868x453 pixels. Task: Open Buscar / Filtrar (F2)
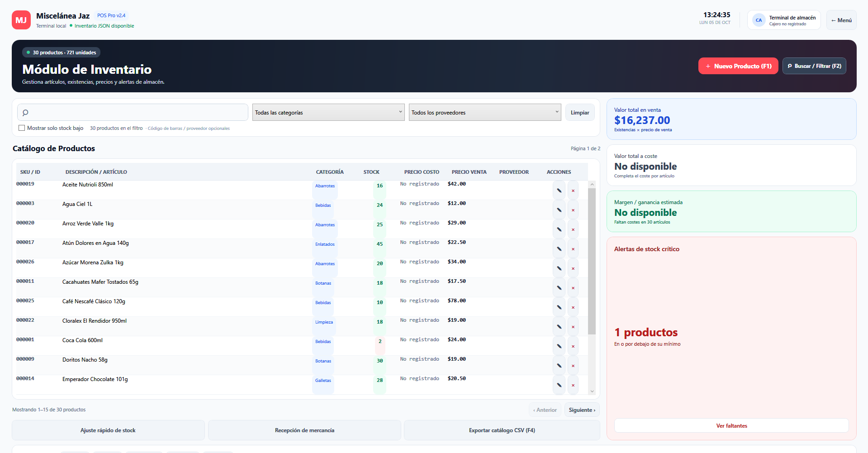(814, 66)
